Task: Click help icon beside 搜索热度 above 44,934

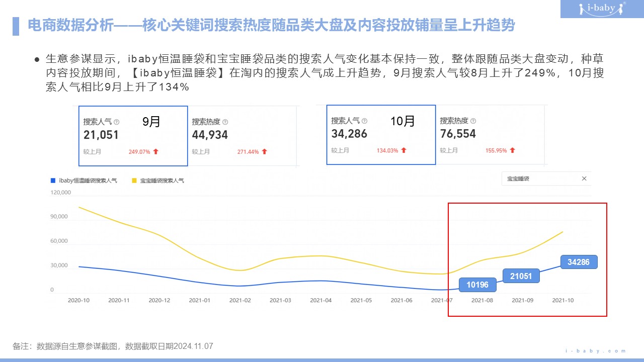Action: [x=225, y=122]
